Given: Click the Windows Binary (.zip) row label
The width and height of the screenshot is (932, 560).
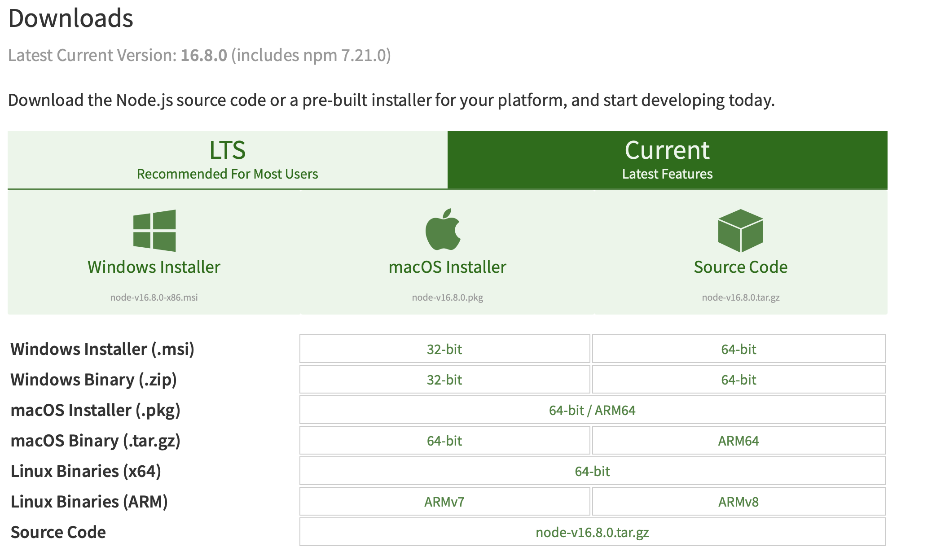Looking at the screenshot, I should click(x=94, y=380).
